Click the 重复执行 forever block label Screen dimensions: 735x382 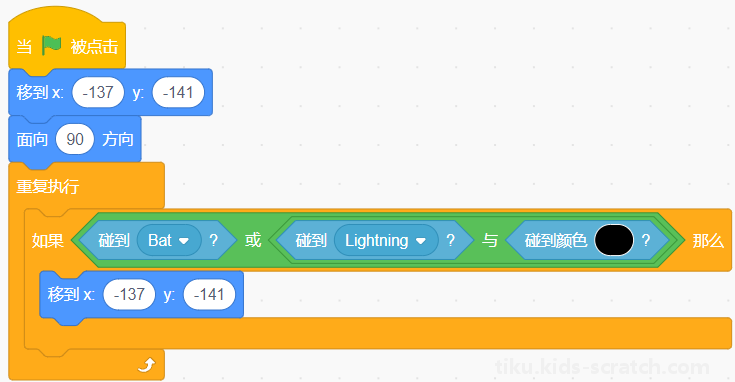point(48,187)
